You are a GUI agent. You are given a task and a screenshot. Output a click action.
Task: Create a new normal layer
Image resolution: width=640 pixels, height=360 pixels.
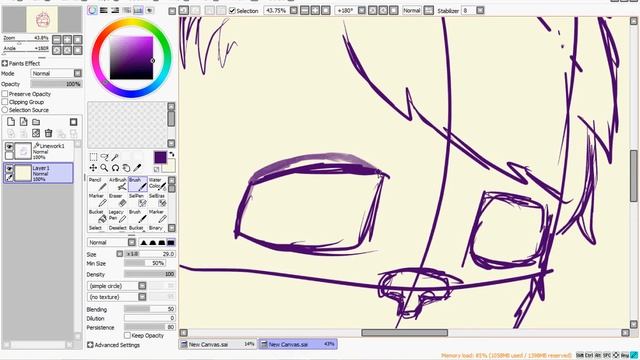11,122
